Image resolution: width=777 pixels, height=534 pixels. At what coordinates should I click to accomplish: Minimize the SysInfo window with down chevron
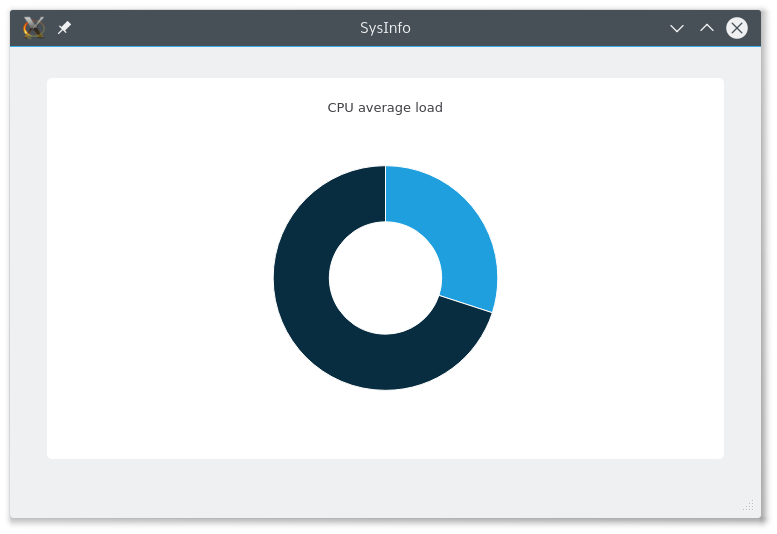[677, 28]
